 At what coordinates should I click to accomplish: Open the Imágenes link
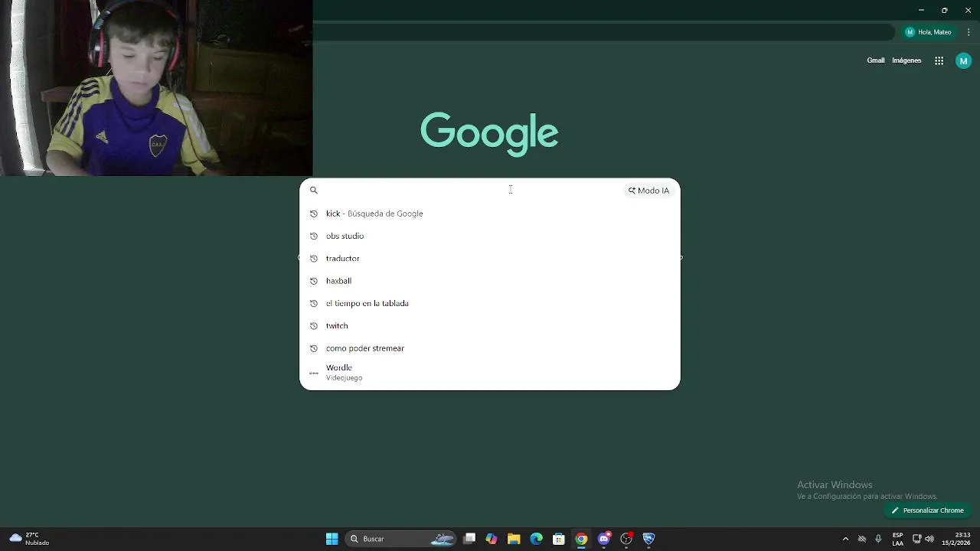[x=906, y=60]
